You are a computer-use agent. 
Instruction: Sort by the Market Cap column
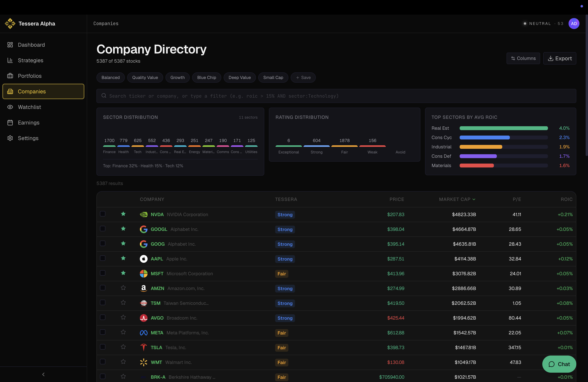[x=457, y=199]
